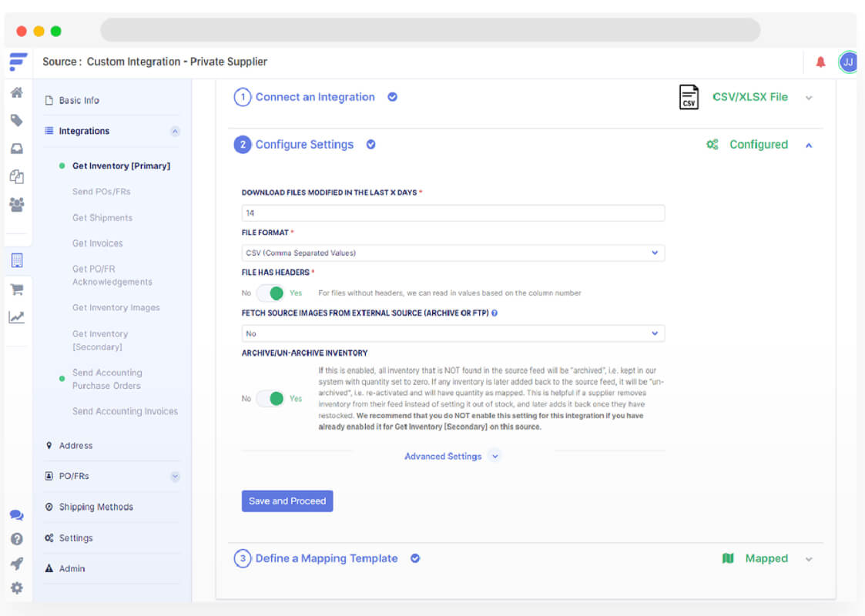865x616 pixels.
Task: Expand the CSV/XLSX File section chevron
Action: (809, 98)
